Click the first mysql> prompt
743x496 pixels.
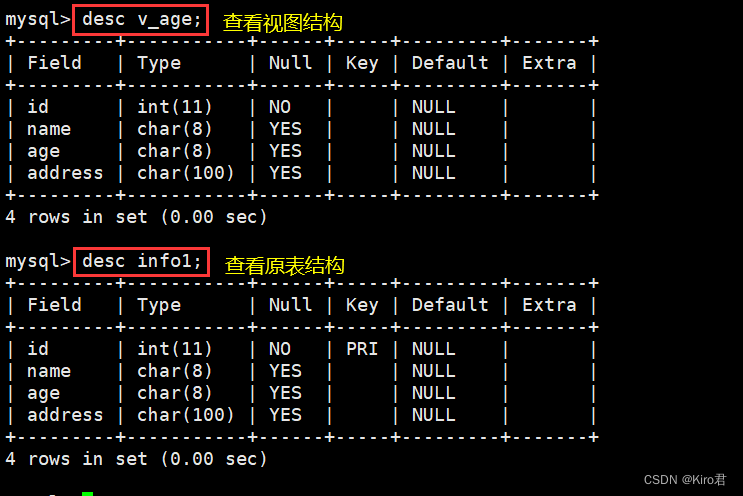(x=38, y=19)
